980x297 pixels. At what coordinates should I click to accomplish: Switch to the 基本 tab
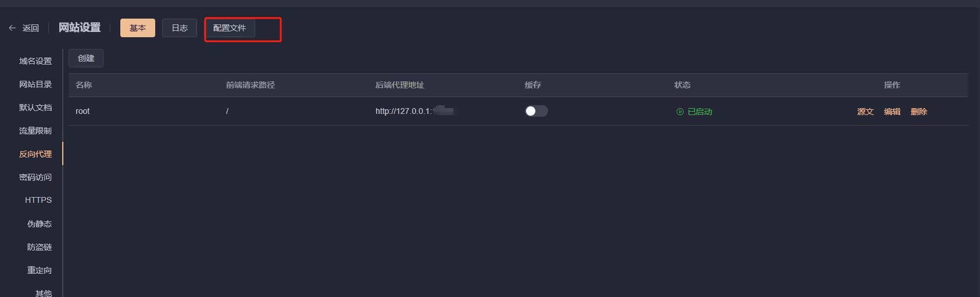click(138, 28)
